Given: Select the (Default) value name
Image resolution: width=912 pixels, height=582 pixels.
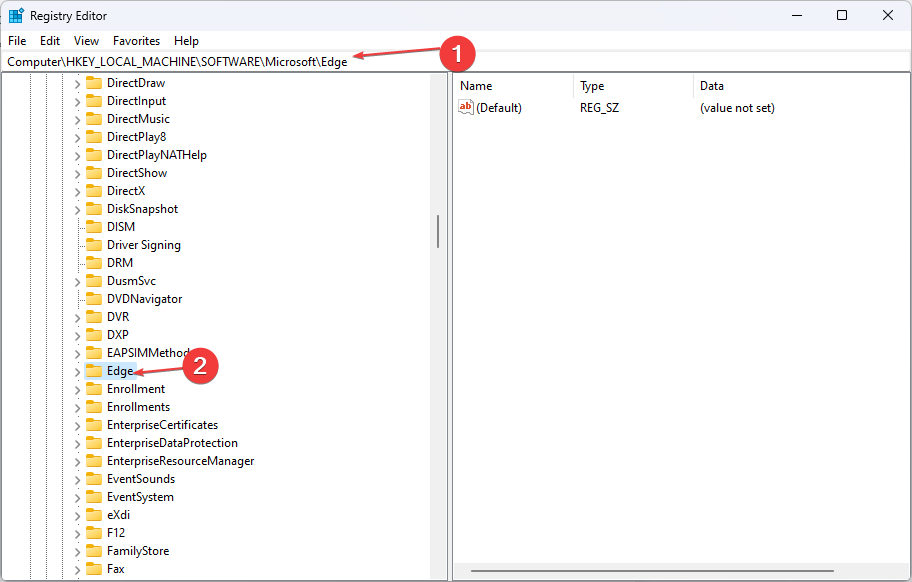Looking at the screenshot, I should 498,108.
